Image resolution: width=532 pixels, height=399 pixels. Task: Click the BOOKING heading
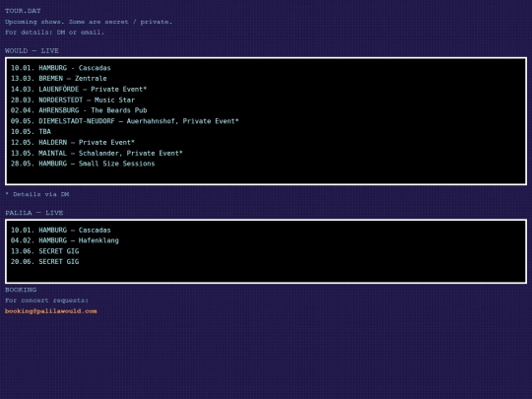coord(21,290)
